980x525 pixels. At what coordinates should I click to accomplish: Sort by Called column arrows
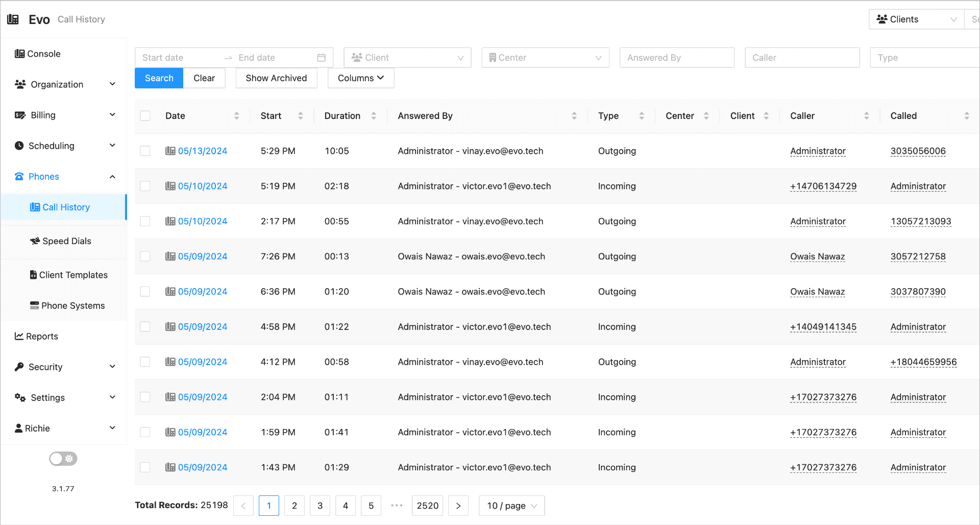pyautogui.click(x=967, y=116)
